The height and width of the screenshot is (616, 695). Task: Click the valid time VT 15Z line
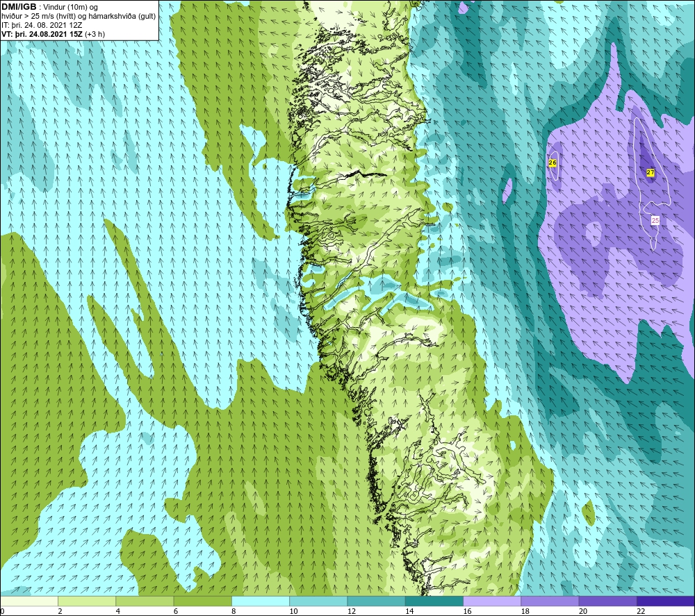coord(54,34)
